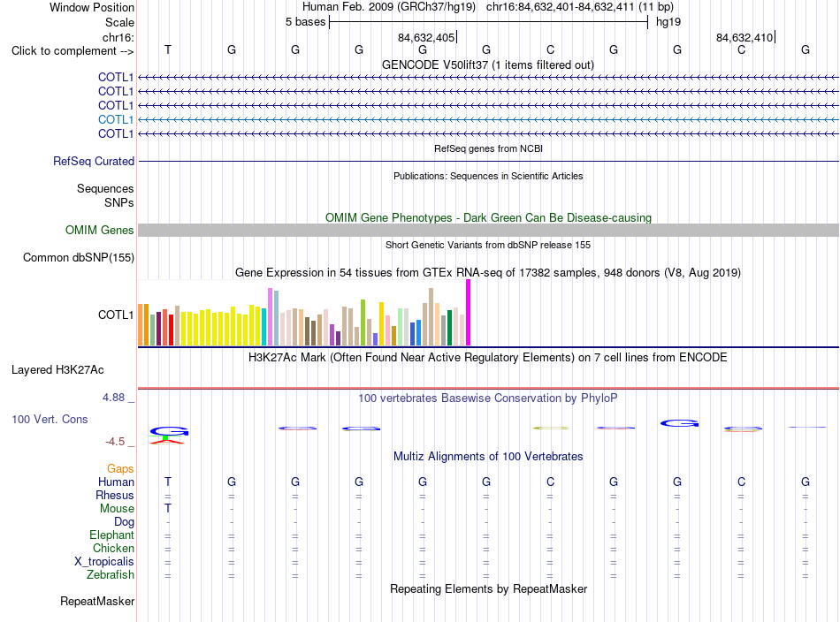Click the SNPs subtrack label
Viewport: 840px width, 622px height.
(x=119, y=202)
